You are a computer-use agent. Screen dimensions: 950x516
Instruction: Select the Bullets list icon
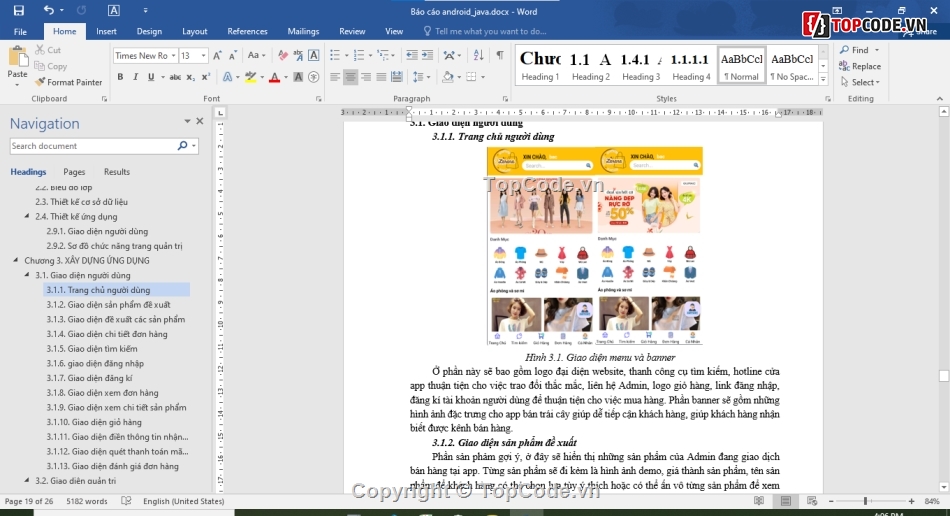pyautogui.click(x=335, y=55)
